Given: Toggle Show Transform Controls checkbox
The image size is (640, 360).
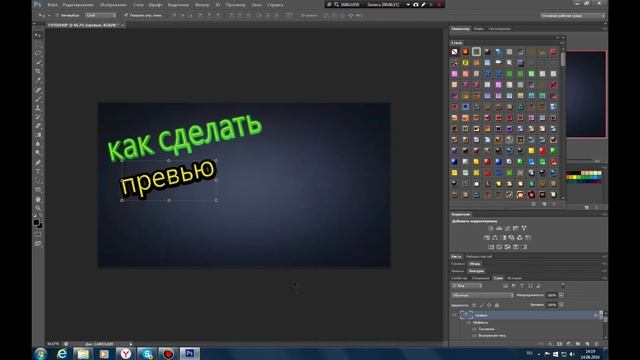Looking at the screenshot, I should (x=126, y=15).
